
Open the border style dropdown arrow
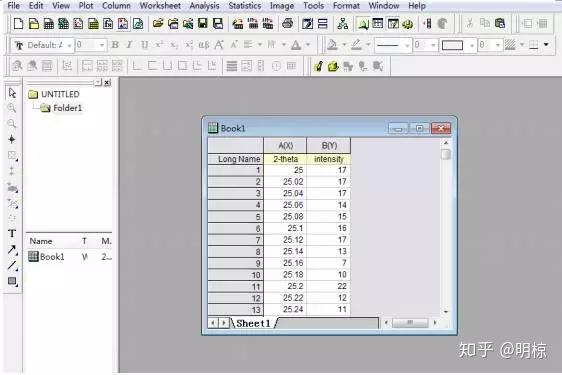(x=546, y=45)
